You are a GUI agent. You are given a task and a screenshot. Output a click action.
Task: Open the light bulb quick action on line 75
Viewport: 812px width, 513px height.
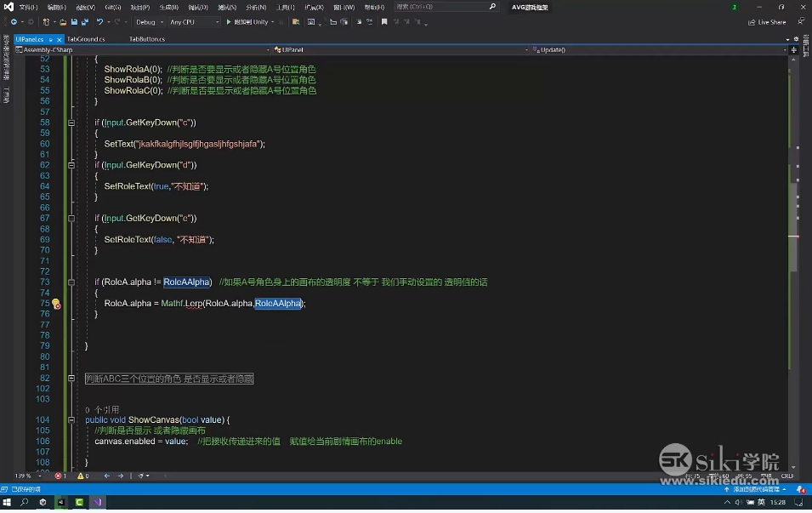[56, 304]
